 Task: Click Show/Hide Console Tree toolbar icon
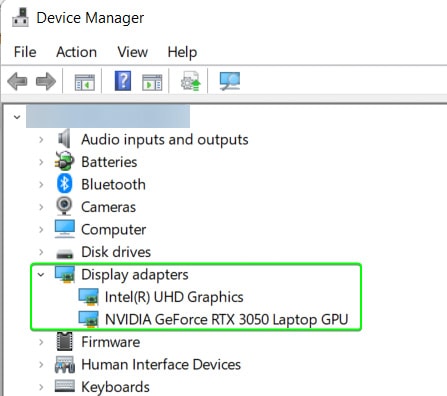pos(84,82)
